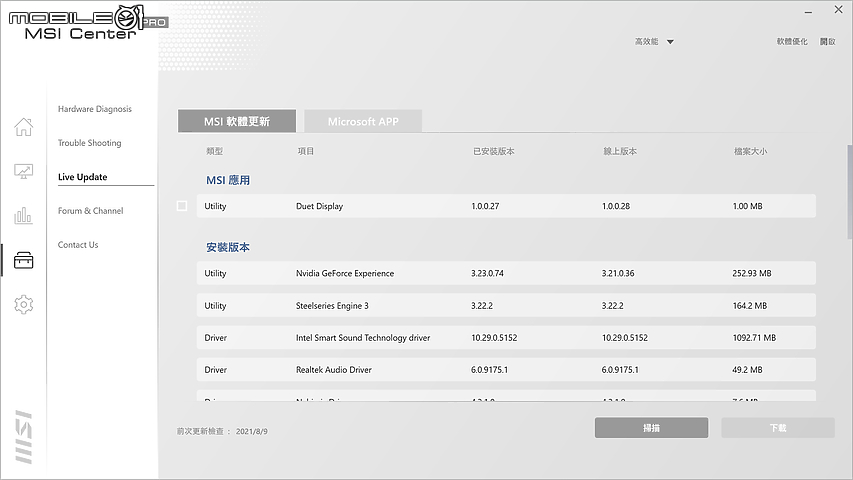Screen dimensions: 853x480
Task: Open Trouble Shooting menu item
Action: [x=89, y=143]
